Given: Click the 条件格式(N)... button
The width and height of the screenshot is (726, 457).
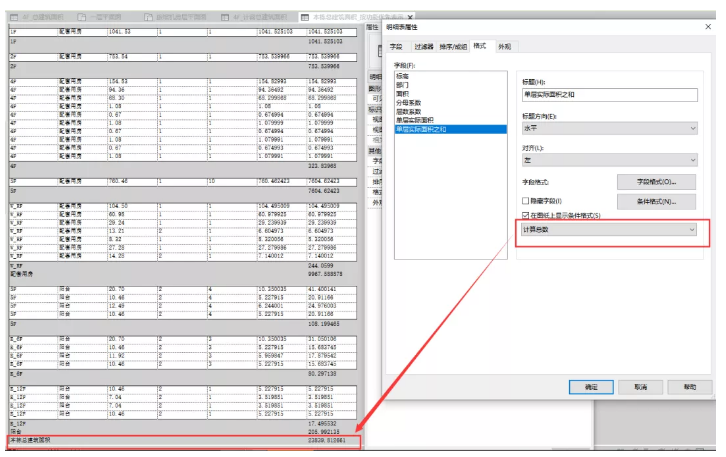Looking at the screenshot, I should pyautogui.click(x=656, y=201).
